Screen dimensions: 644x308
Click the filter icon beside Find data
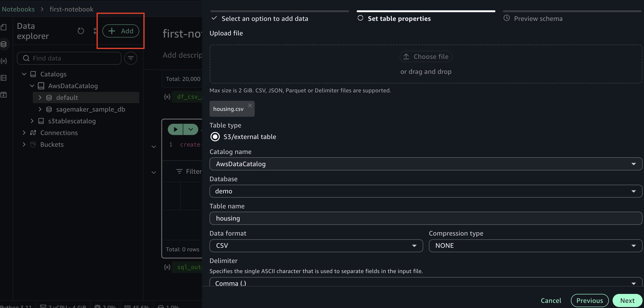click(x=131, y=58)
